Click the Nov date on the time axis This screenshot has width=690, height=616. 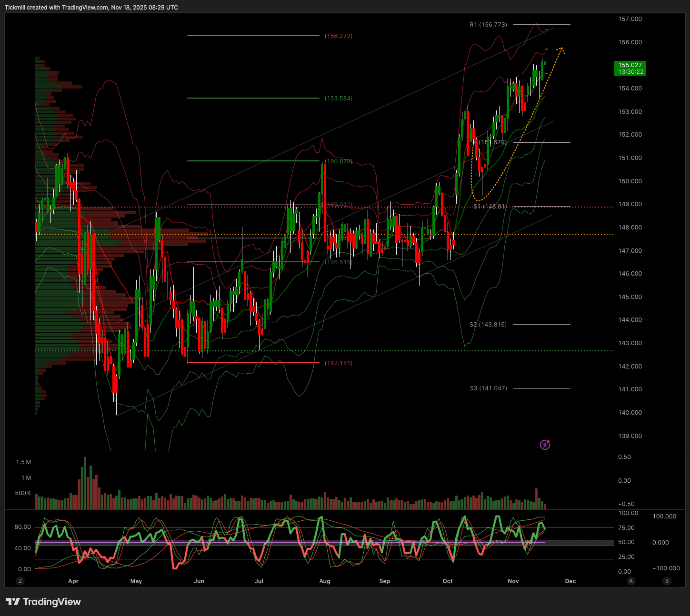513,581
